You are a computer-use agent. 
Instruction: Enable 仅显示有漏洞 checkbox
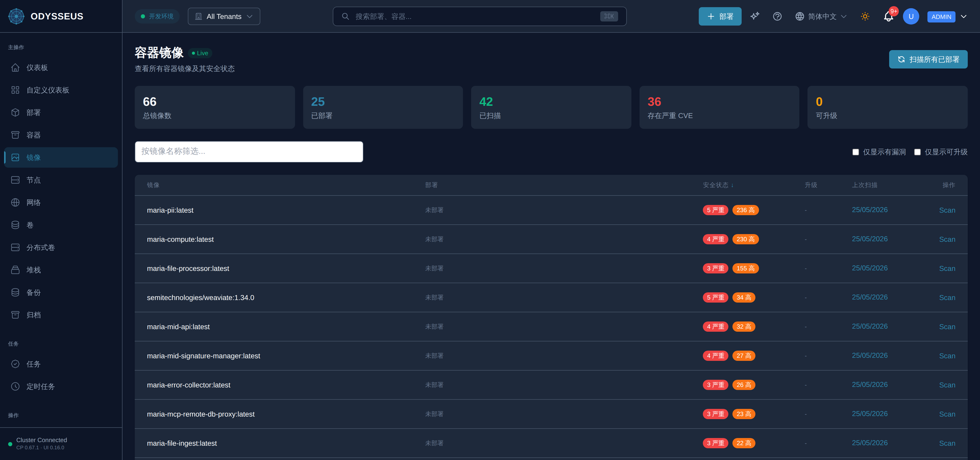pos(856,152)
